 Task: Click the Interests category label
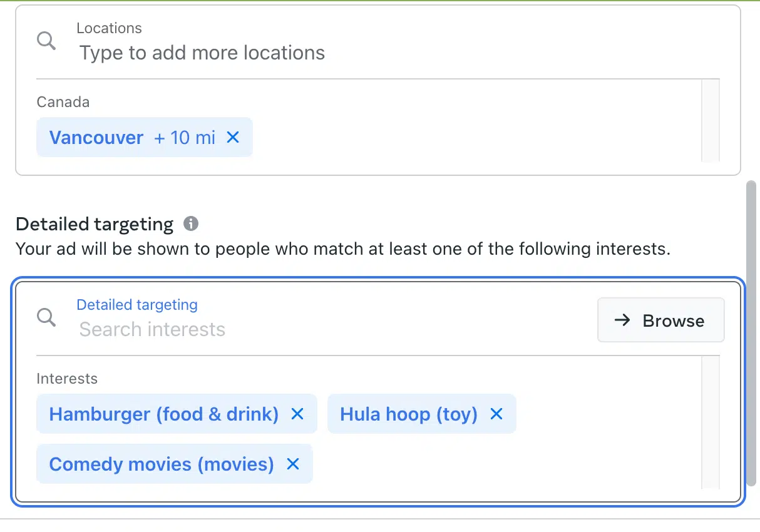coord(67,379)
